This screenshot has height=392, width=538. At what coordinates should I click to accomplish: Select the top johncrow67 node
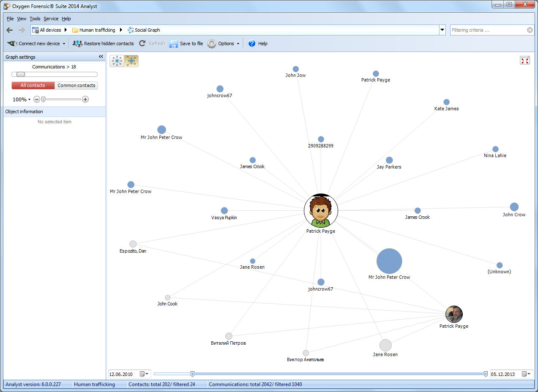[x=220, y=89]
